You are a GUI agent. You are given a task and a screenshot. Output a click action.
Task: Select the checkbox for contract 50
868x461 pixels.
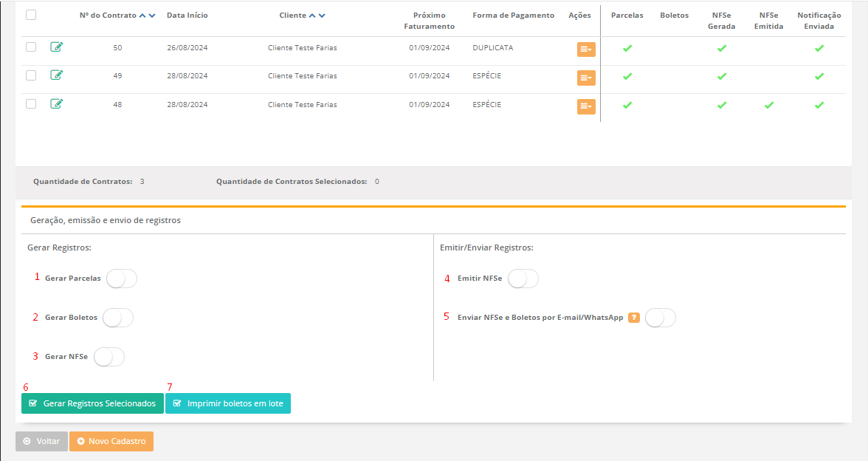(31, 47)
